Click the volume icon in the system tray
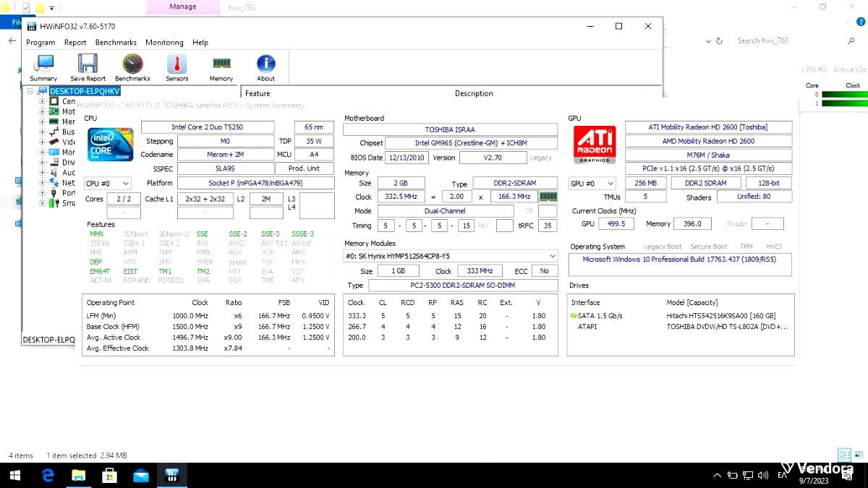868x488 pixels. (762, 475)
